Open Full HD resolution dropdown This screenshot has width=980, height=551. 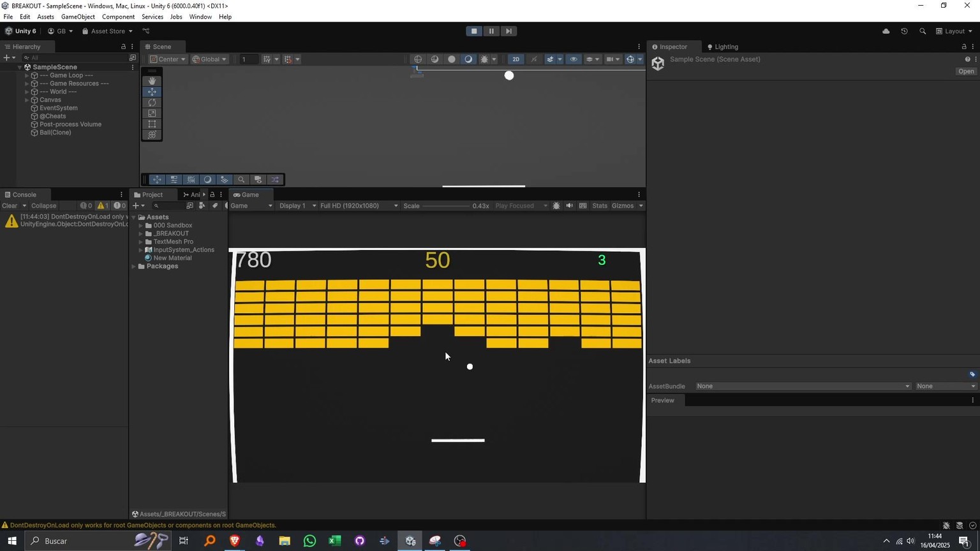(359, 206)
